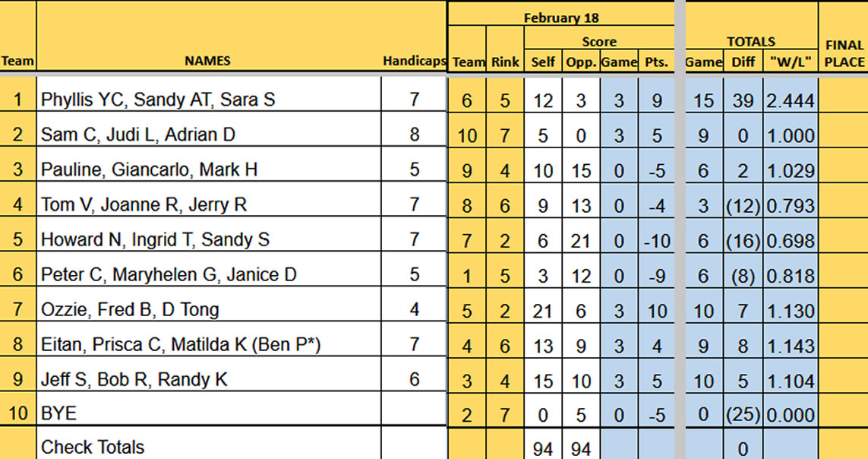Click the Rink column header
The height and width of the screenshot is (459, 868).
click(x=504, y=62)
